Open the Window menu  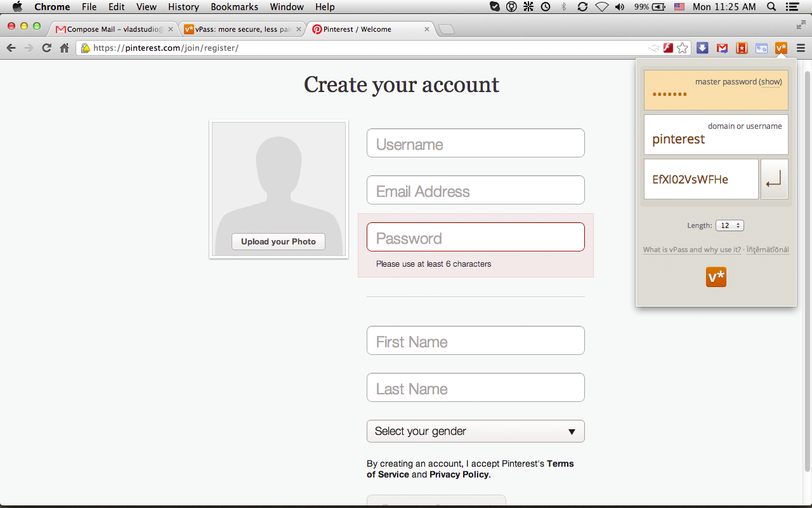[287, 7]
